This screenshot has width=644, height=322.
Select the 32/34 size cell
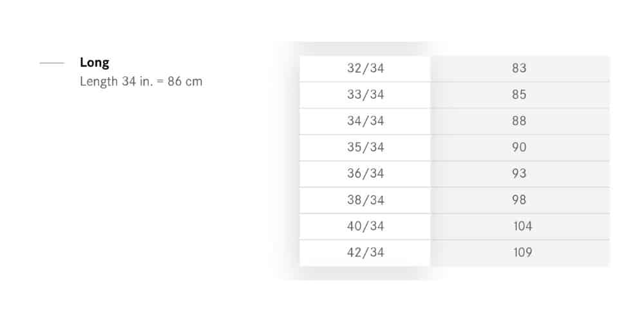click(365, 68)
